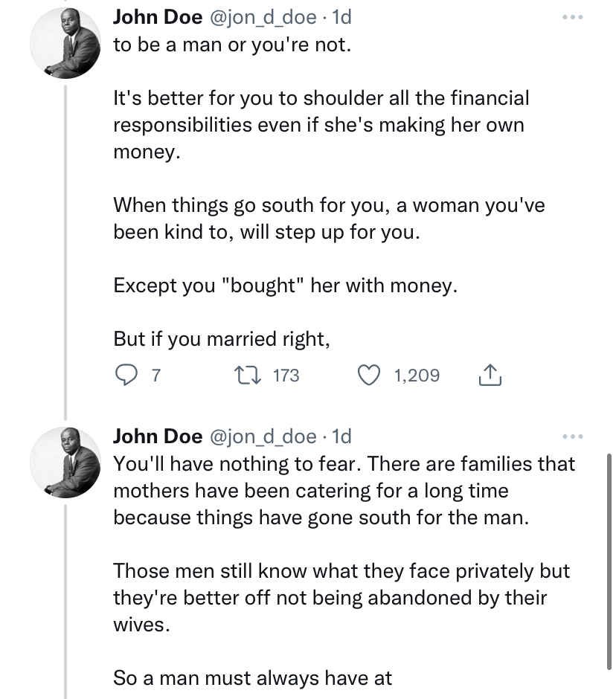
Task: Click the retweet count 173
Action: click(x=286, y=376)
